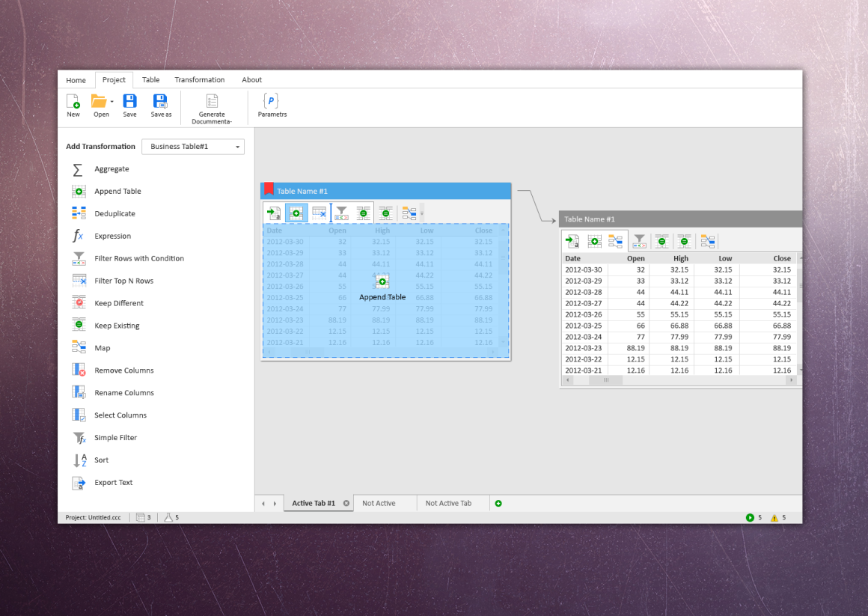The image size is (868, 616).
Task: Click the Export Text icon
Action: click(78, 483)
